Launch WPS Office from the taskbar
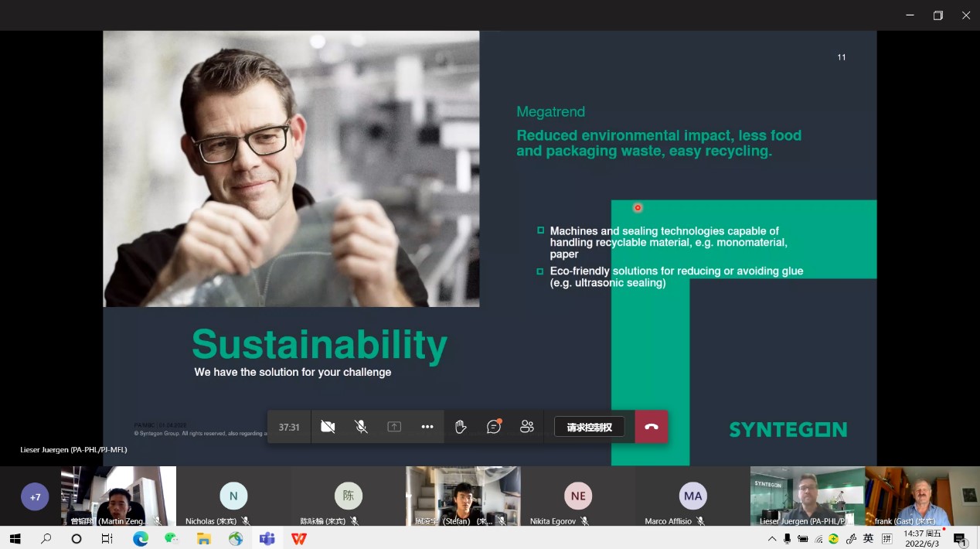 299,539
